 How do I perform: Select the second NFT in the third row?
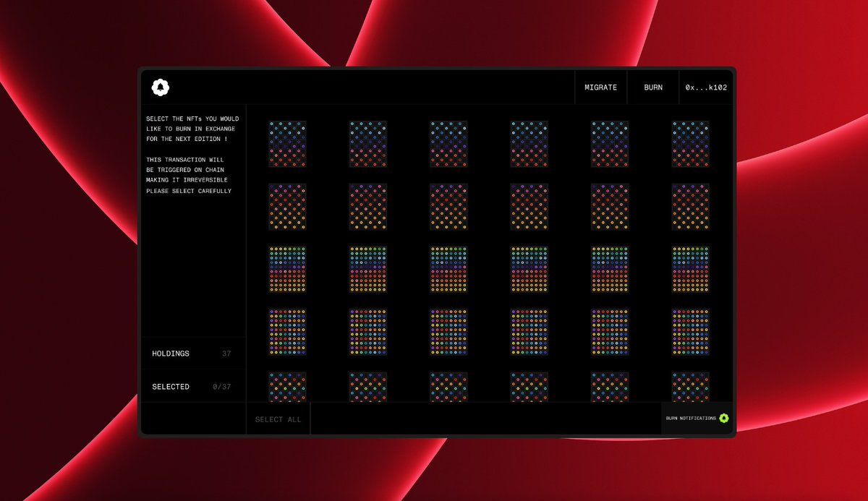(x=368, y=270)
